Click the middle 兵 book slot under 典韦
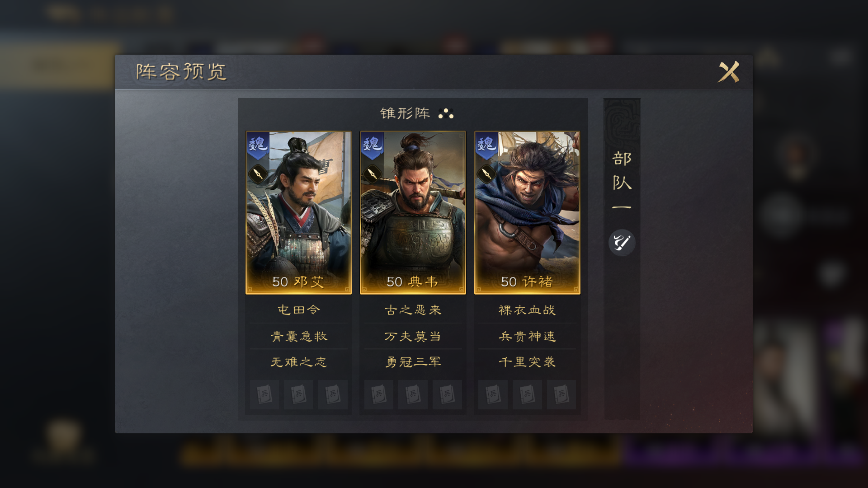Image resolution: width=868 pixels, height=488 pixels. point(413,394)
